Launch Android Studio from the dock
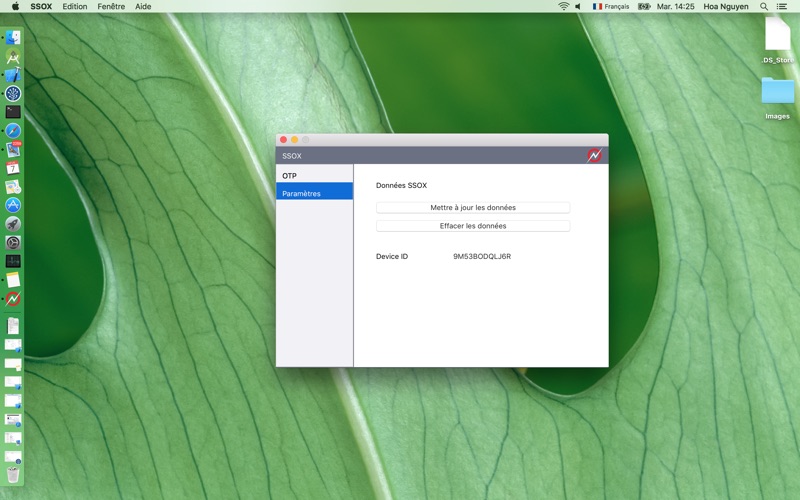The width and height of the screenshot is (800, 500). click(x=13, y=56)
